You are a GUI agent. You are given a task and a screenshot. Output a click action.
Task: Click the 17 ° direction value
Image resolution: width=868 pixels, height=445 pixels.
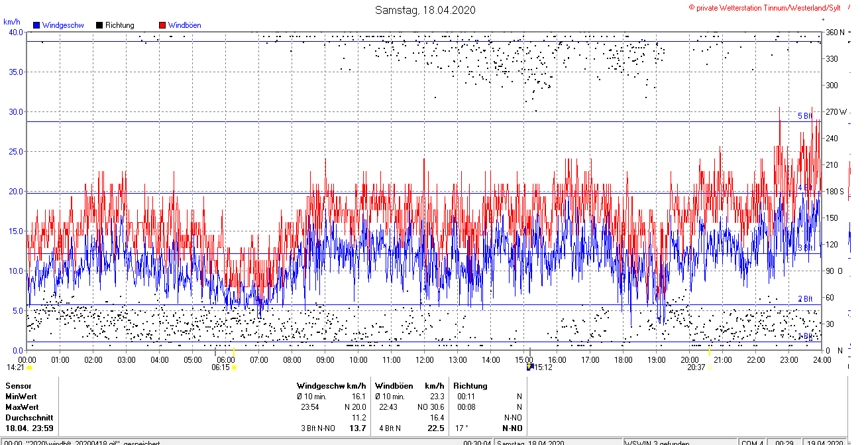click(461, 428)
